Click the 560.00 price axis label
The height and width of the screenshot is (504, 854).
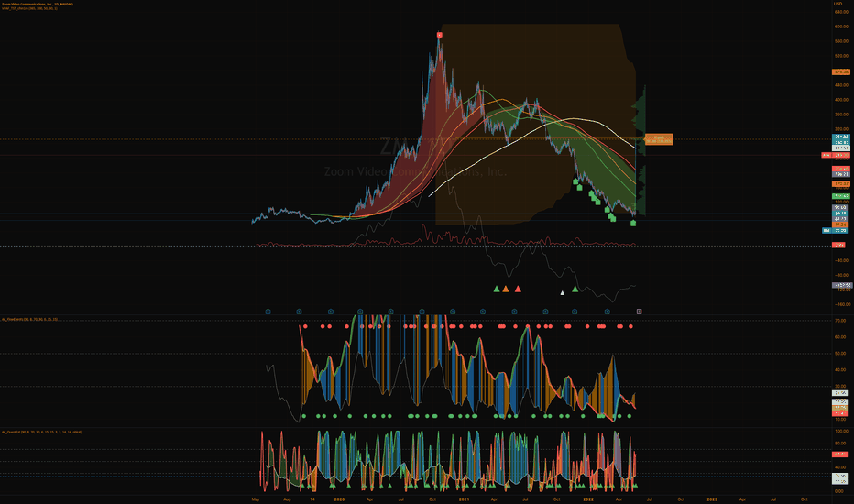coord(841,41)
